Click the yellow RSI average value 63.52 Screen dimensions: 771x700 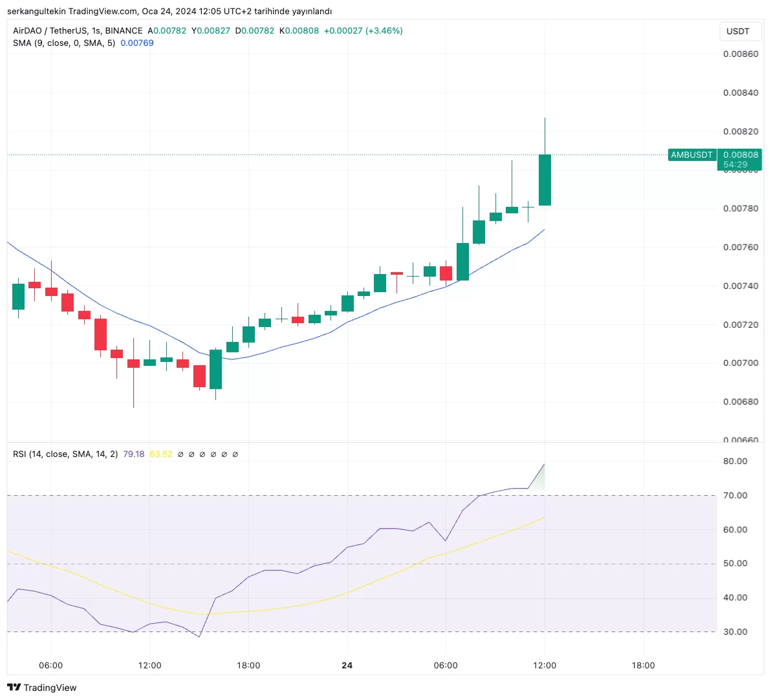coord(161,454)
